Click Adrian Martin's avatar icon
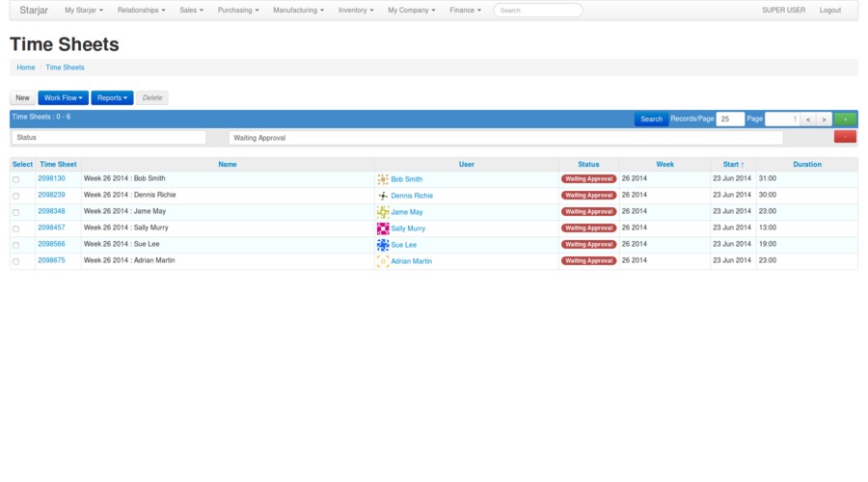The width and height of the screenshot is (868, 482). point(383,261)
